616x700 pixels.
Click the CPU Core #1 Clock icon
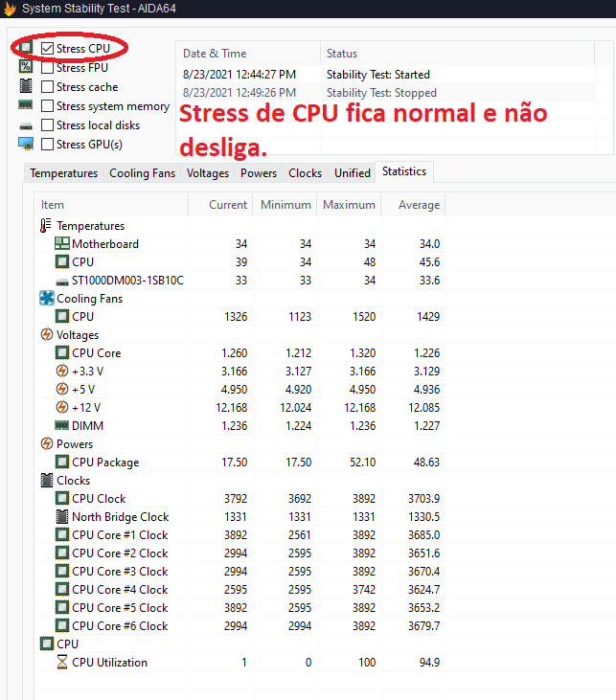pyautogui.click(x=62, y=534)
